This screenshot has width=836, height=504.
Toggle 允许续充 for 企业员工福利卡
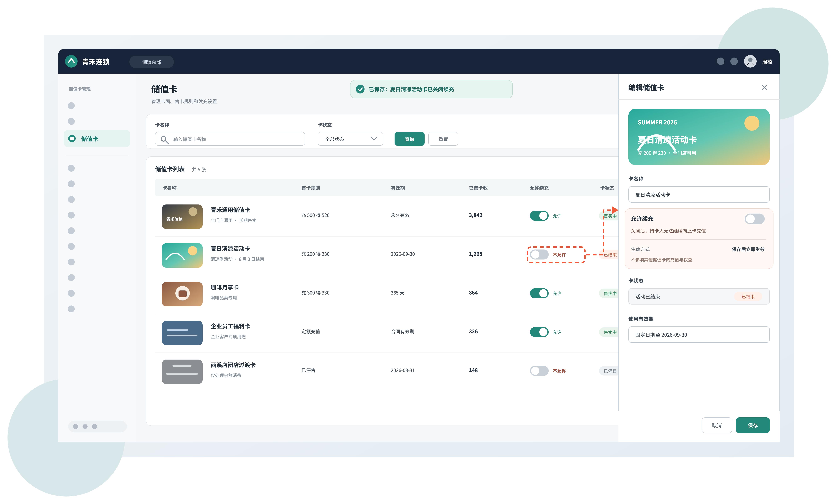(539, 332)
